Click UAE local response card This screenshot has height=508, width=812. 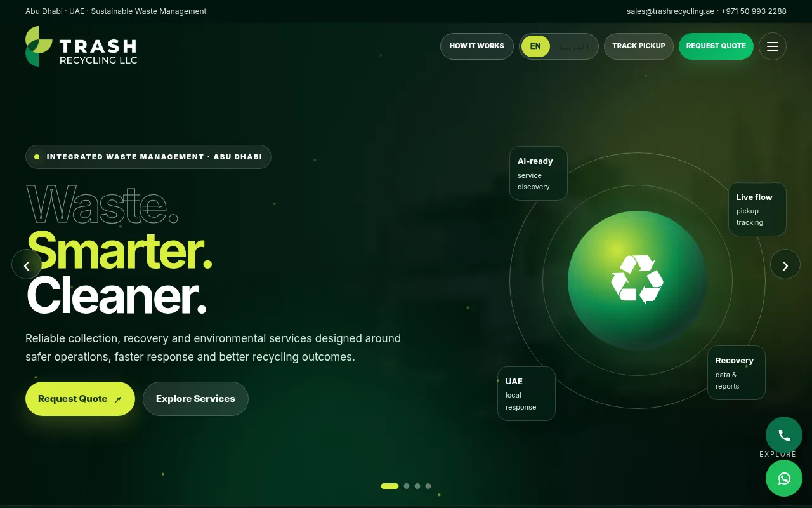pyautogui.click(x=527, y=394)
